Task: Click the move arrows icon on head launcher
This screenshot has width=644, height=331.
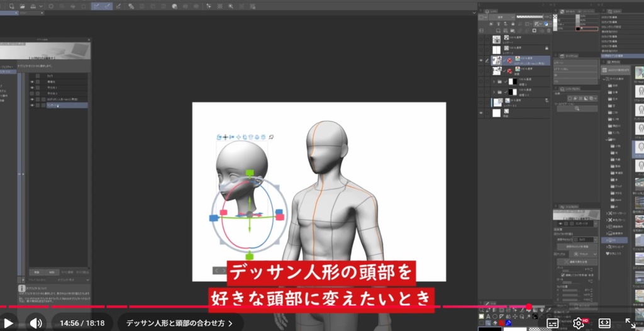Action: pyautogui.click(x=226, y=137)
